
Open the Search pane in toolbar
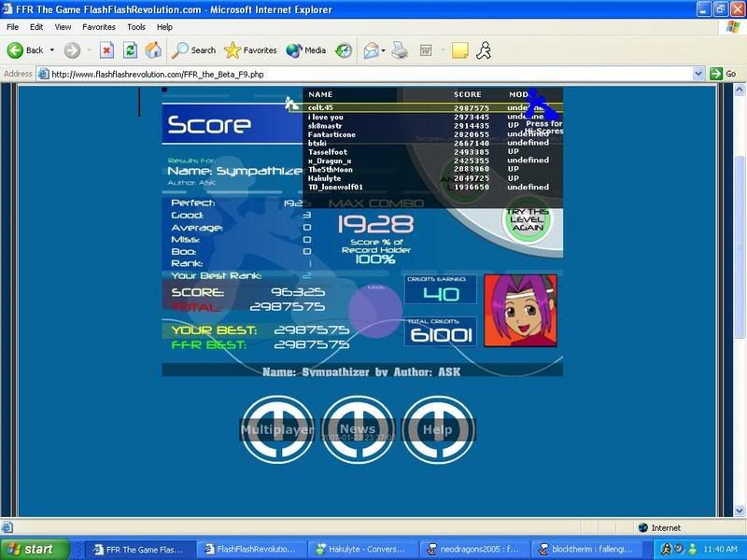coord(193,50)
